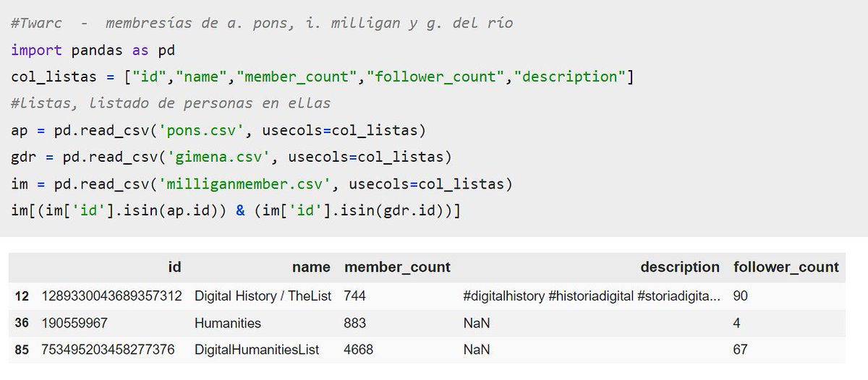Click the '#listas, listado de personas' comment line
This screenshot has height=380, width=868.
pyautogui.click(x=171, y=103)
